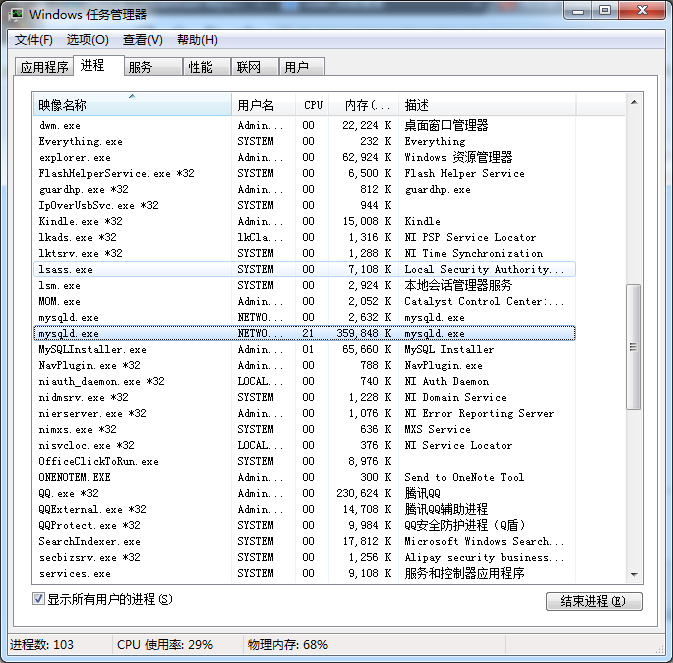Click the CPU 使用率: 29% status entry
Viewport: 673px width, 663px height.
(165, 645)
